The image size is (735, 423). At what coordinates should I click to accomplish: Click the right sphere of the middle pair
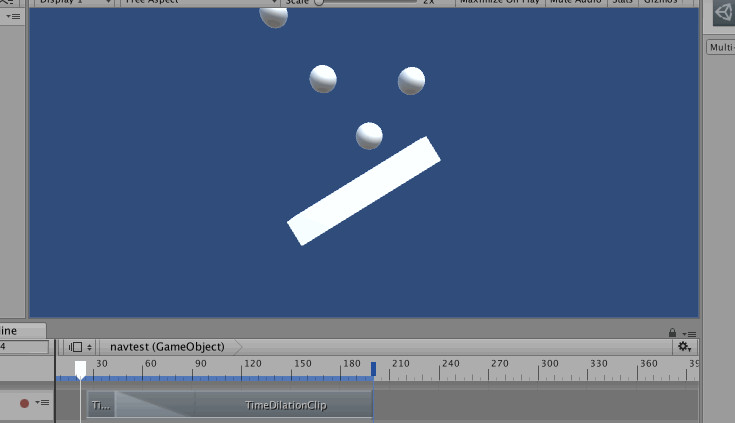[x=412, y=81]
